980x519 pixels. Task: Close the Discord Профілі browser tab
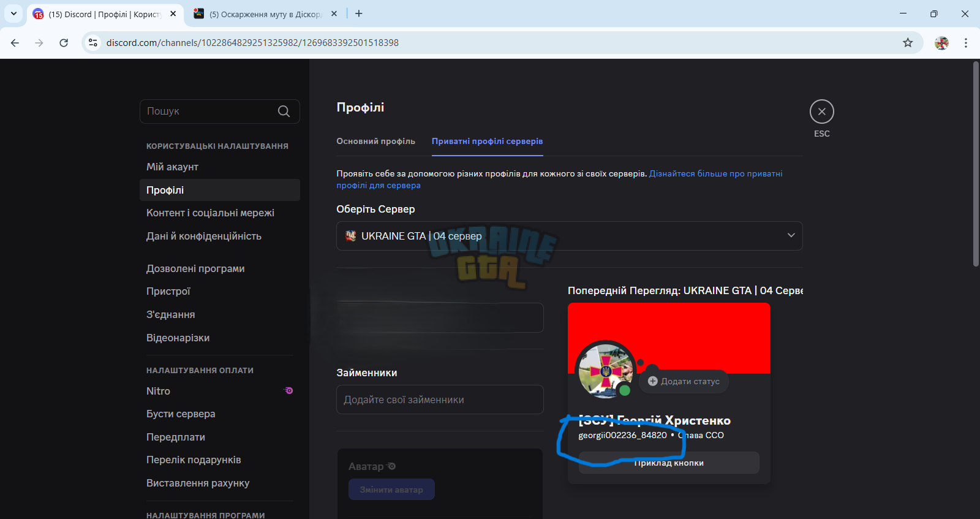pos(173,13)
